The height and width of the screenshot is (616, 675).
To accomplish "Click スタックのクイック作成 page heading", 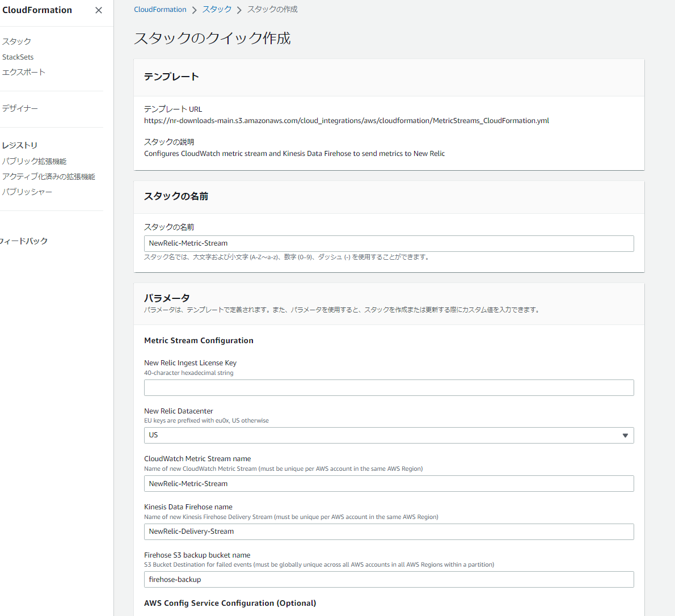I will click(212, 39).
